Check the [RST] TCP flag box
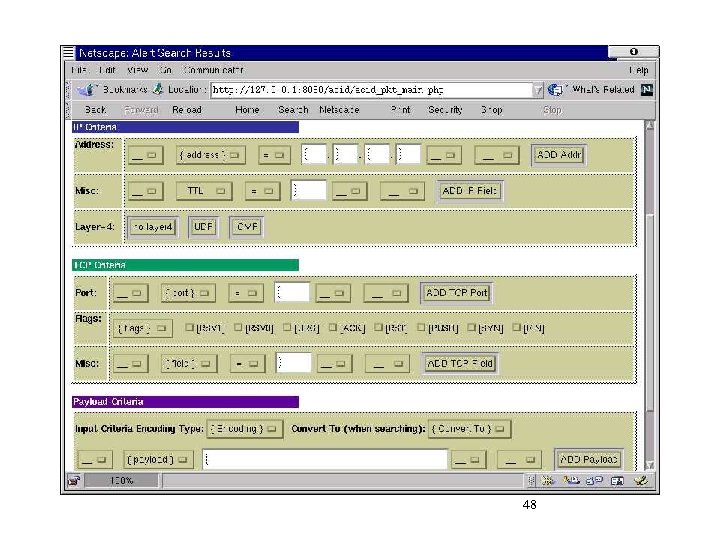Image resolution: width=720 pixels, height=540 pixels. point(378,327)
